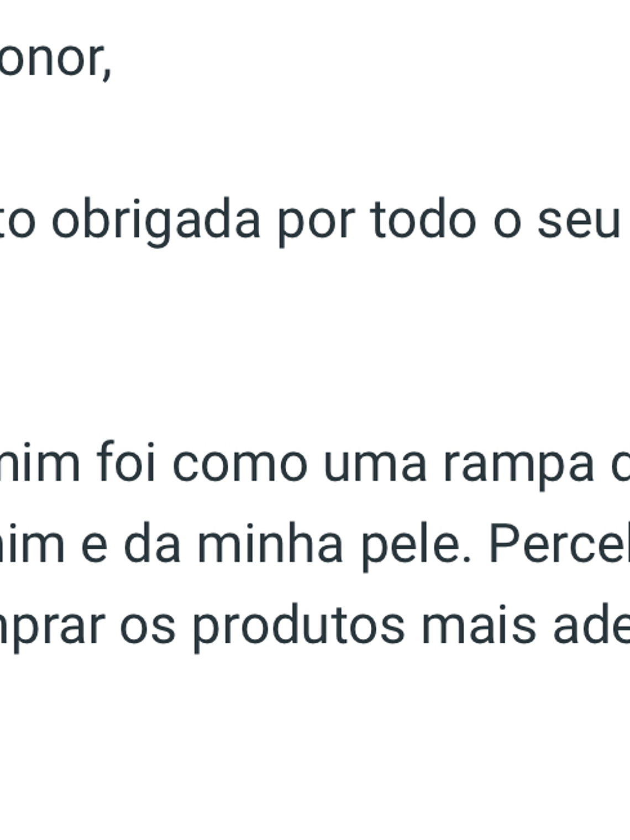This screenshot has height=840, width=630.
Task: Click the word "mais"
Action: pos(479,626)
